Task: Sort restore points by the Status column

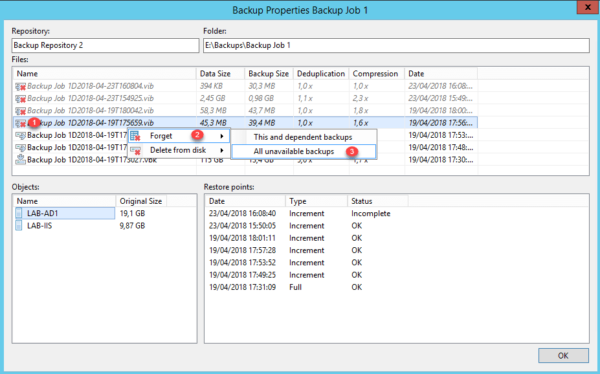Action: point(378,201)
